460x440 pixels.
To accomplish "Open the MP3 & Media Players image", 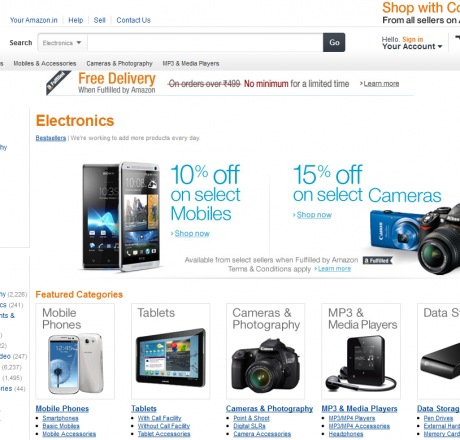I will point(361,364).
